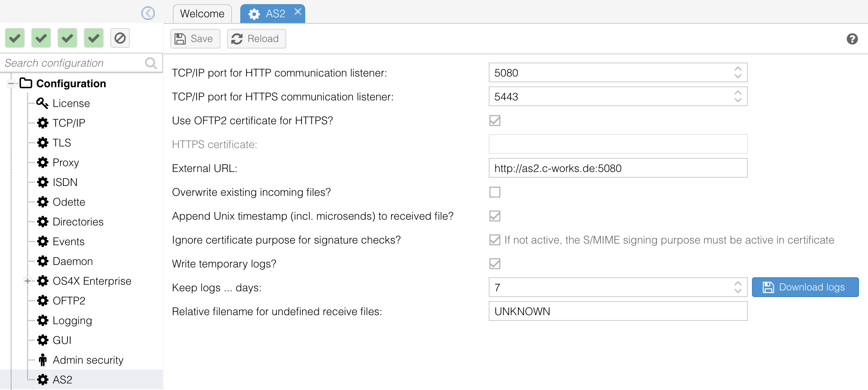Image resolution: width=868 pixels, height=390 pixels.
Task: Click the gear icon next to Logging
Action: (x=43, y=320)
